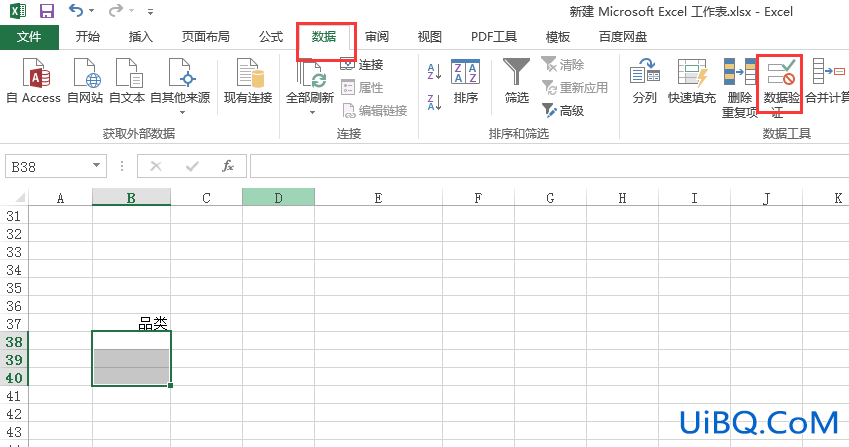The image size is (849, 447).
Task: Open the 页面布局 tab
Action: (206, 37)
